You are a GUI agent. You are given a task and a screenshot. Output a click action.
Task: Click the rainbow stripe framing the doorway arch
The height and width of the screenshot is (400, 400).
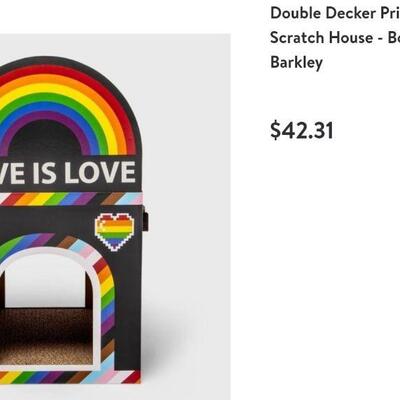coord(106,293)
